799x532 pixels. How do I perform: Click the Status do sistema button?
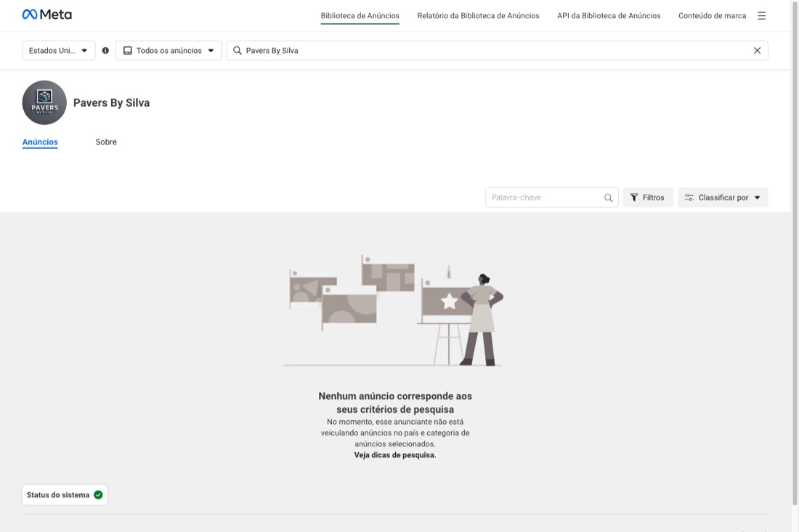click(x=65, y=495)
